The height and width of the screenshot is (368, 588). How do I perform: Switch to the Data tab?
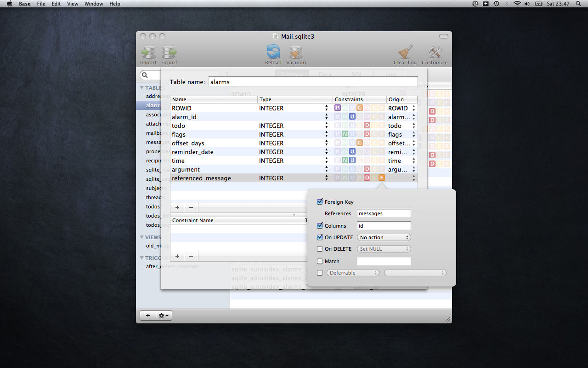(x=325, y=75)
